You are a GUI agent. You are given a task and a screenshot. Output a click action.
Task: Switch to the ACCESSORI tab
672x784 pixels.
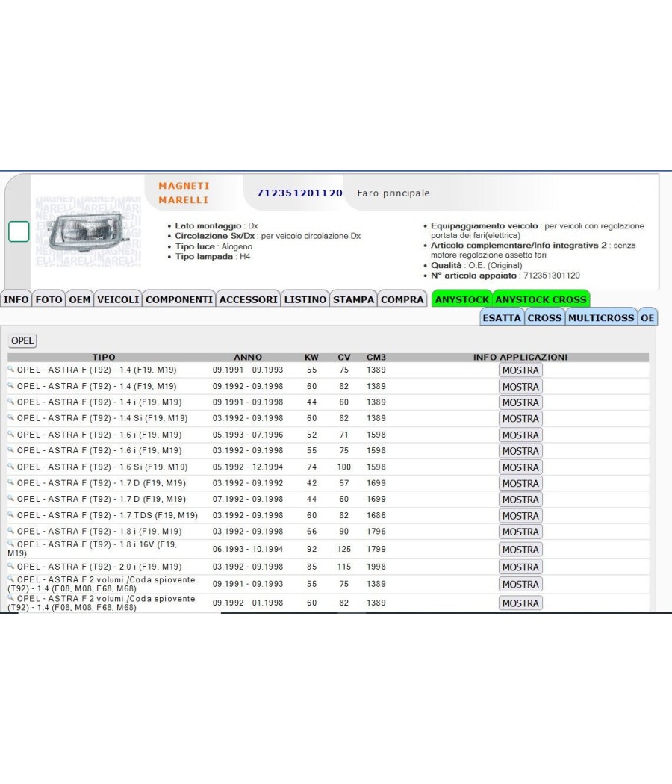tap(249, 299)
